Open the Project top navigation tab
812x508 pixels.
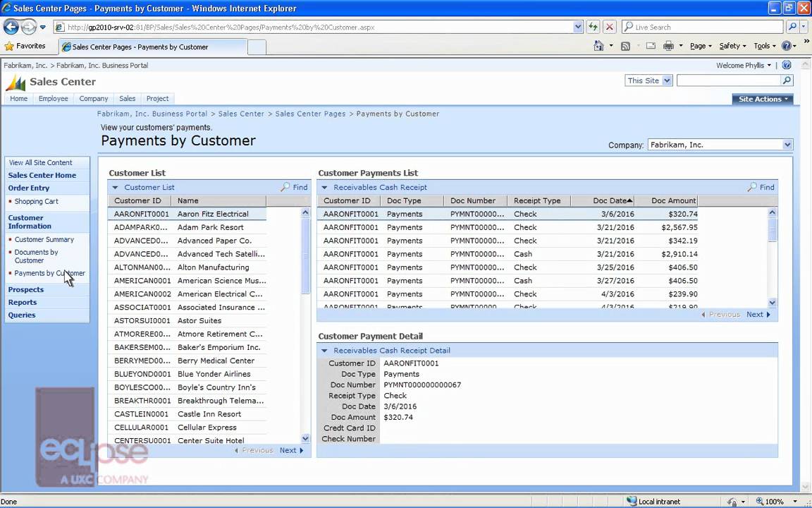pos(157,99)
